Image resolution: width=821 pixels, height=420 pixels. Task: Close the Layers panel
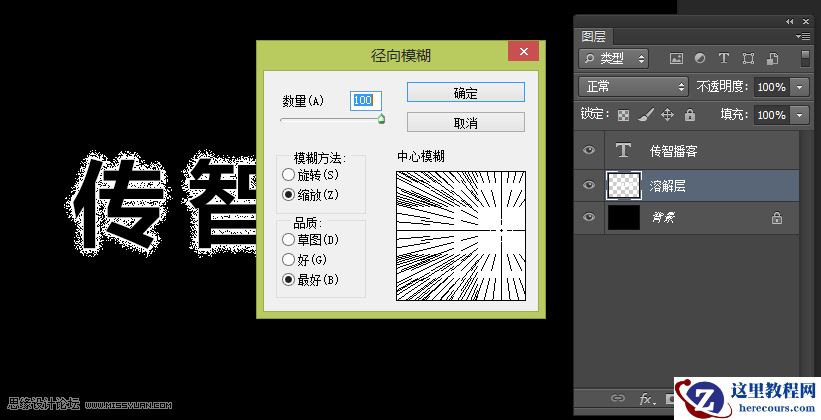click(x=806, y=21)
